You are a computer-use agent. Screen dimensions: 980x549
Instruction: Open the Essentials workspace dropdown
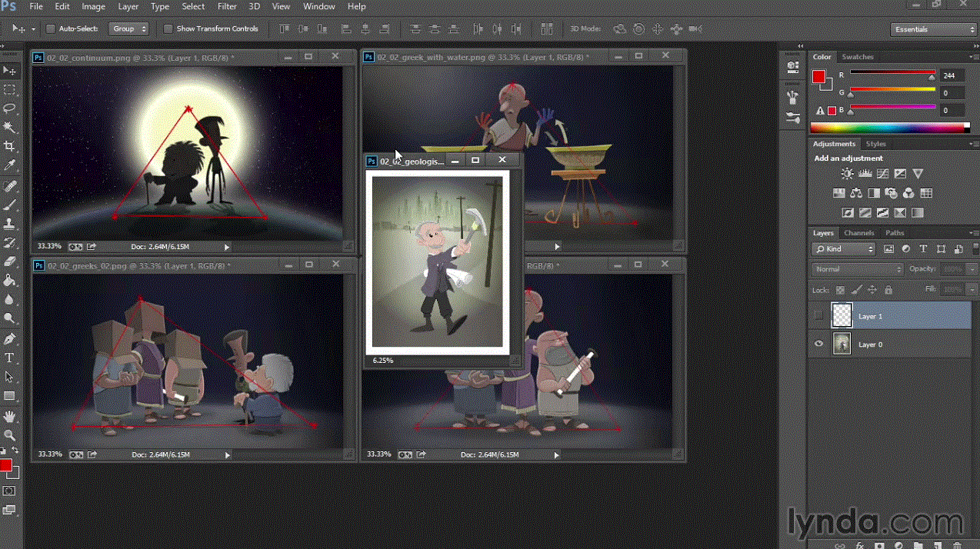[x=934, y=29]
